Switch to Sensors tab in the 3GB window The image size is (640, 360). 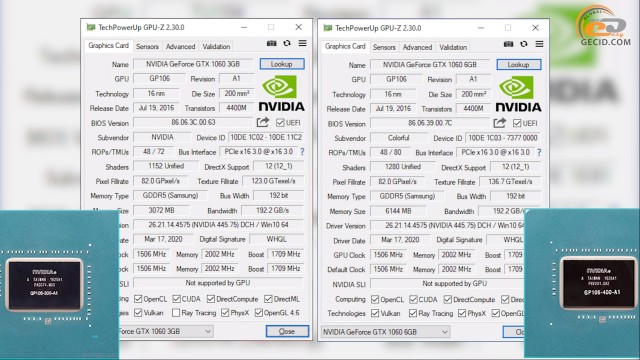(x=147, y=47)
